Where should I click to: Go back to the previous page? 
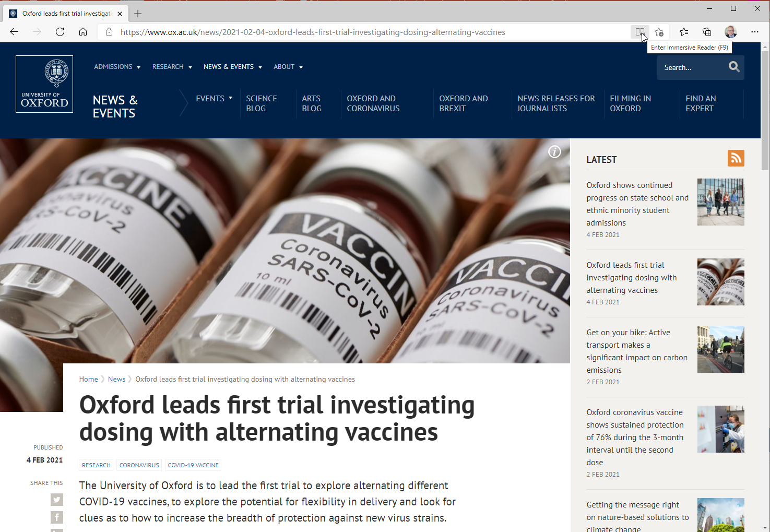coord(14,32)
